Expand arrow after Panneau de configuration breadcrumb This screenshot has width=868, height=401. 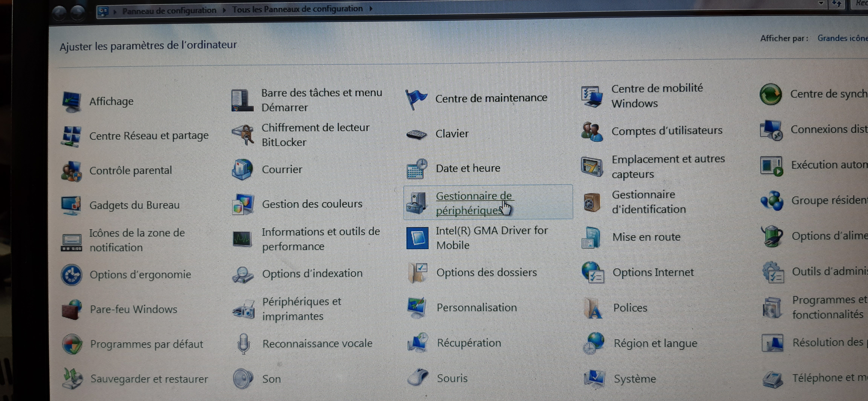(x=224, y=10)
